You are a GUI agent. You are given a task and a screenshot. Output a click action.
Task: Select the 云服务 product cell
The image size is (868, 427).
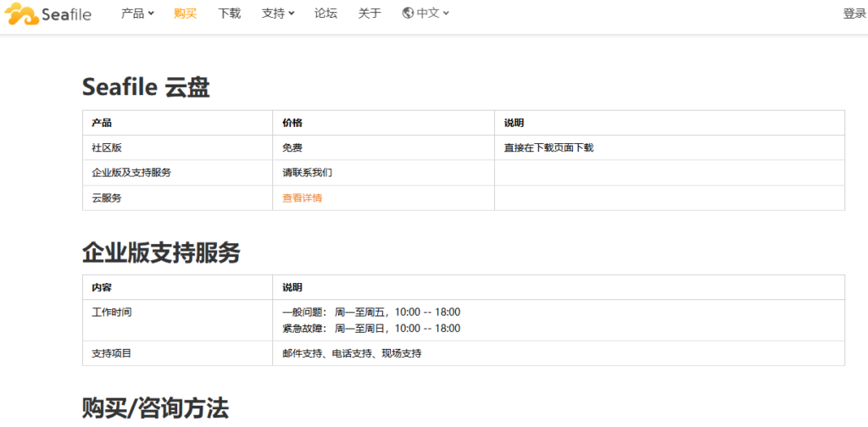tap(178, 198)
